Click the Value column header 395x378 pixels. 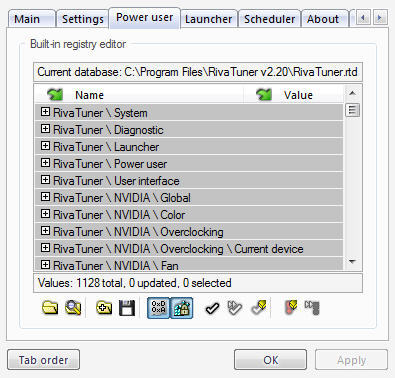(x=293, y=95)
